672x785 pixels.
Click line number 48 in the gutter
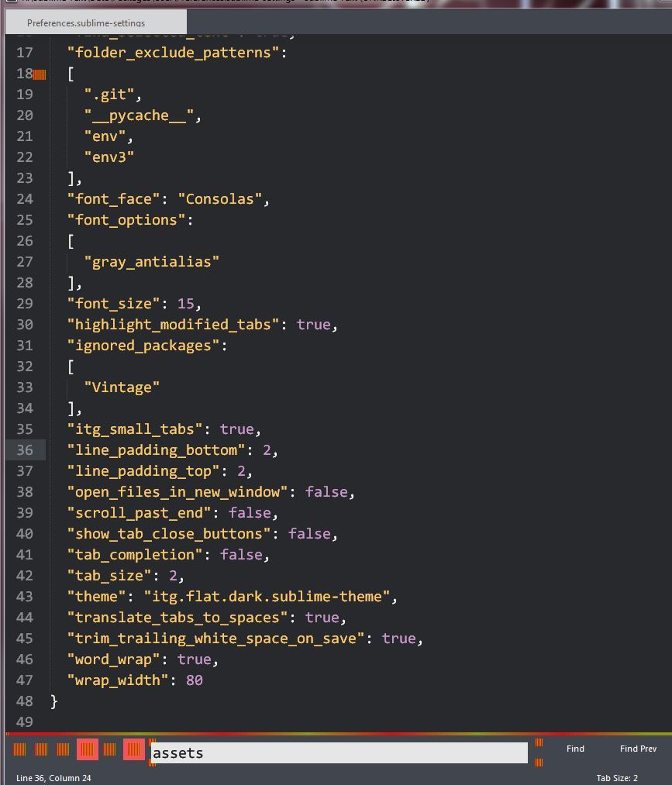[x=25, y=701]
